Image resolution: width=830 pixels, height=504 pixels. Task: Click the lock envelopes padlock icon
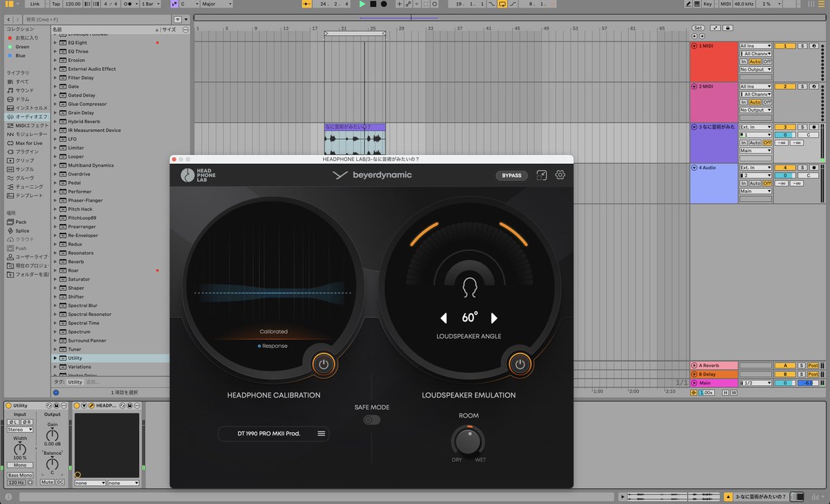coord(728,28)
